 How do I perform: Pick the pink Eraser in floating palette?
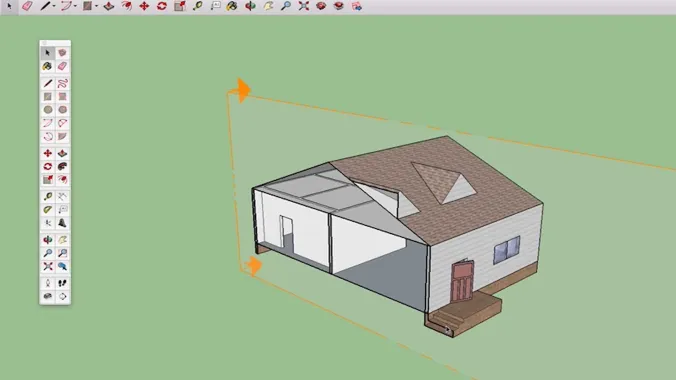point(63,66)
